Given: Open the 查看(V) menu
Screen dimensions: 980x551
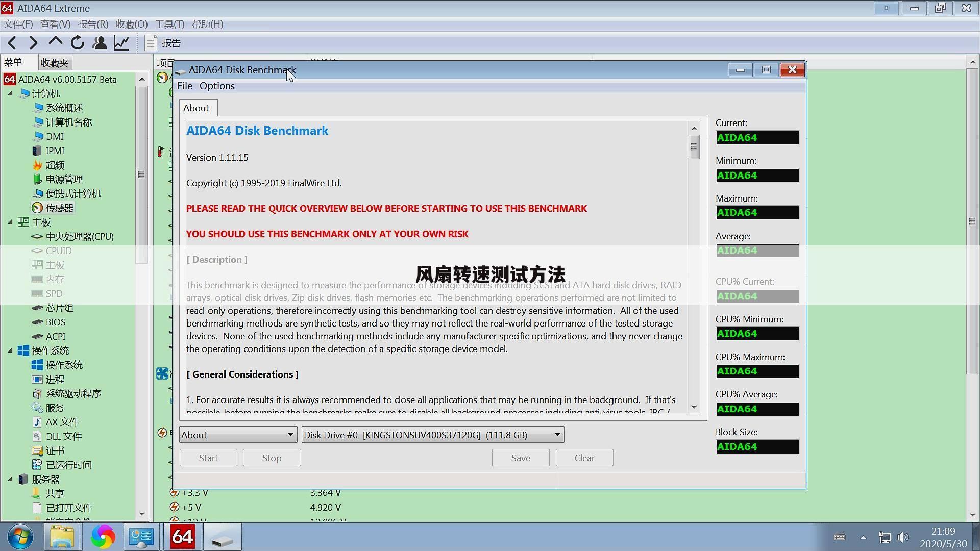Looking at the screenshot, I should click(x=56, y=24).
